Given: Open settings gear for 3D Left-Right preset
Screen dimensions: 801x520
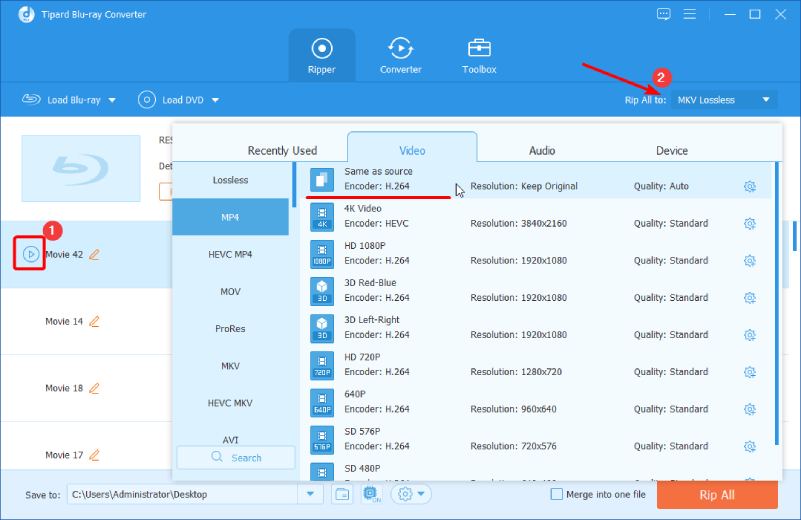Looking at the screenshot, I should click(749, 335).
